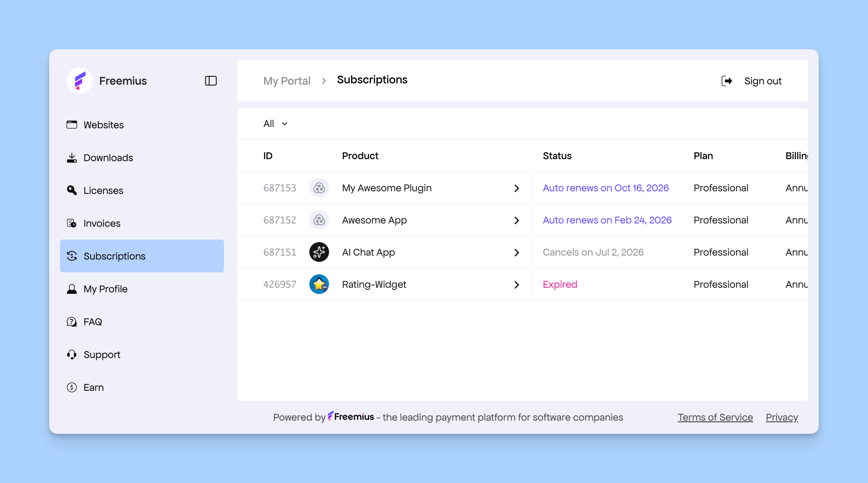Open Terms of Service link
This screenshot has width=868, height=483.
[x=715, y=417]
